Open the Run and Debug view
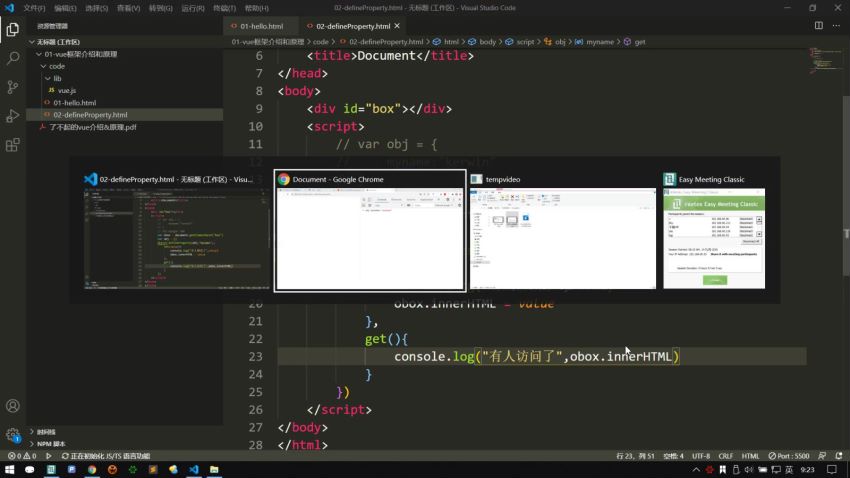Image resolution: width=850 pixels, height=478 pixels. (x=12, y=115)
